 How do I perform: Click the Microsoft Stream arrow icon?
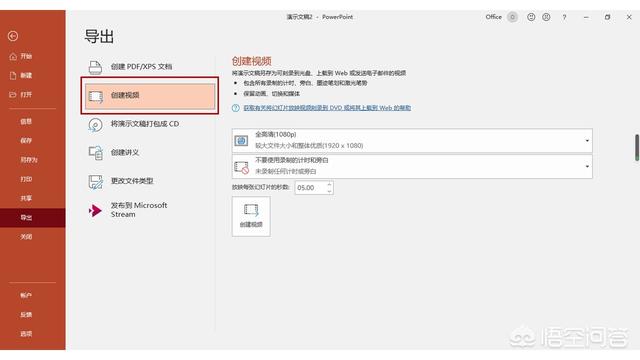pyautogui.click(x=95, y=210)
